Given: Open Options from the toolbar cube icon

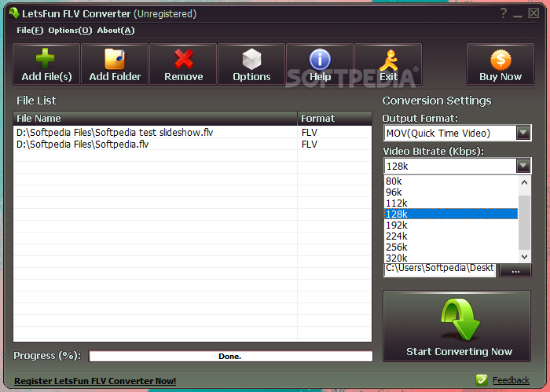Looking at the screenshot, I should [x=251, y=64].
